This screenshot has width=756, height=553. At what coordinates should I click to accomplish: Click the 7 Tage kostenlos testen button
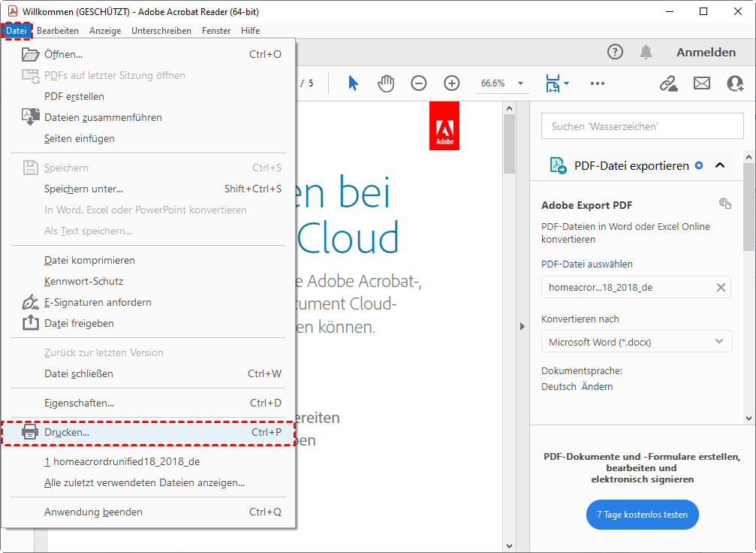[642, 515]
